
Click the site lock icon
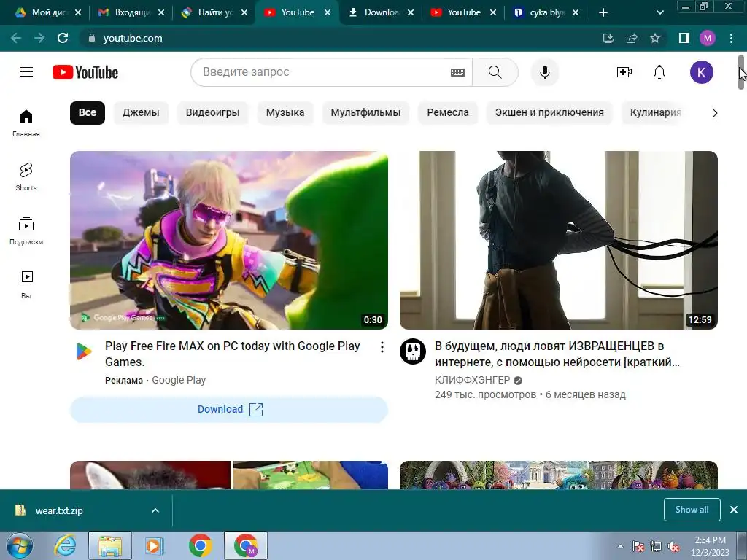click(x=92, y=38)
